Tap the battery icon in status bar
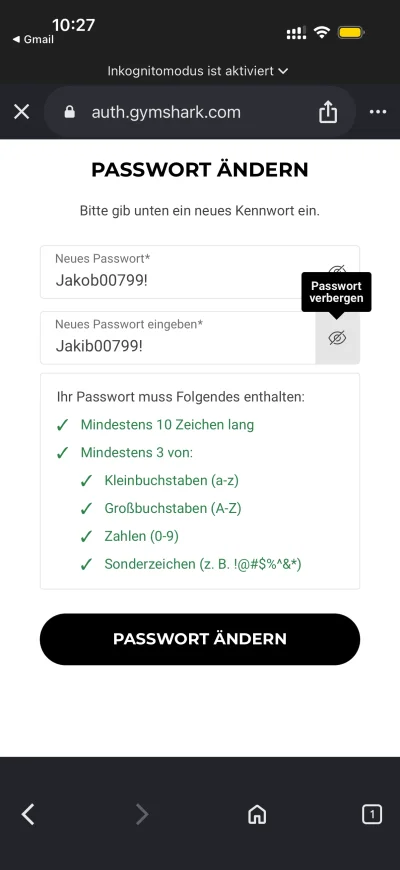400x870 pixels. click(351, 33)
